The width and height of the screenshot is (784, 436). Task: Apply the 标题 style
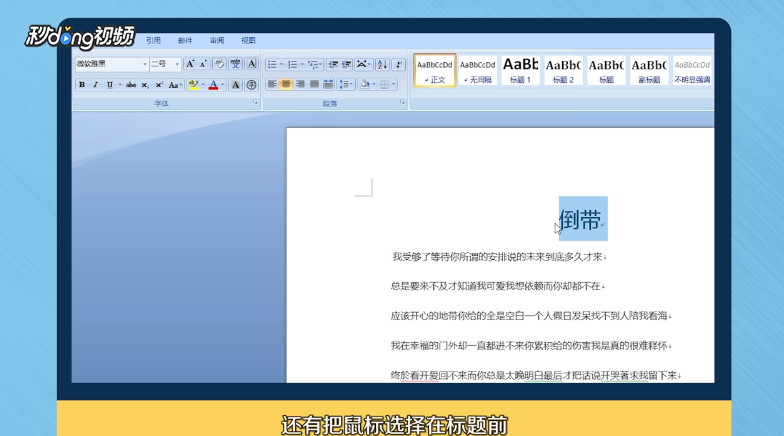pyautogui.click(x=606, y=70)
